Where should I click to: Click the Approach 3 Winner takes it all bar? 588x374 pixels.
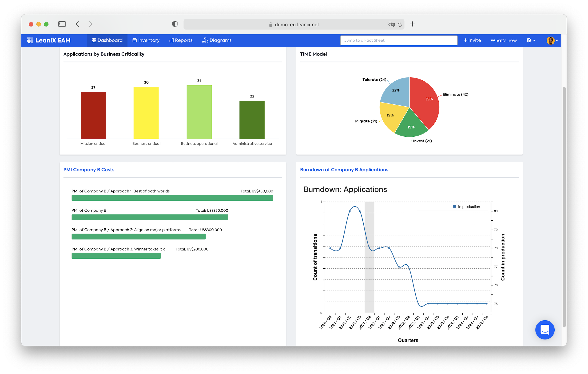coord(116,256)
